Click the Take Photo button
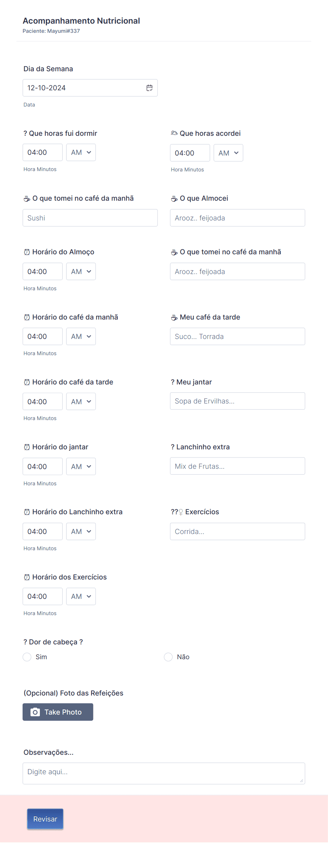 (58, 712)
